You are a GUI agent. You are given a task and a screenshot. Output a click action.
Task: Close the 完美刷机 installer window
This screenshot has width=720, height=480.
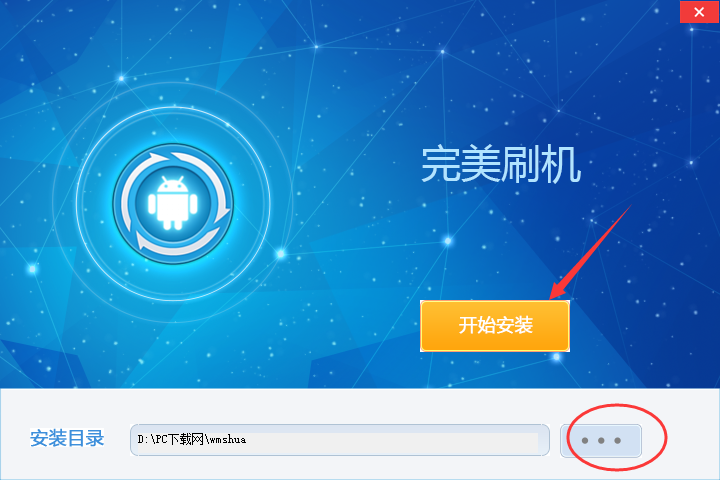pyautogui.click(x=699, y=11)
